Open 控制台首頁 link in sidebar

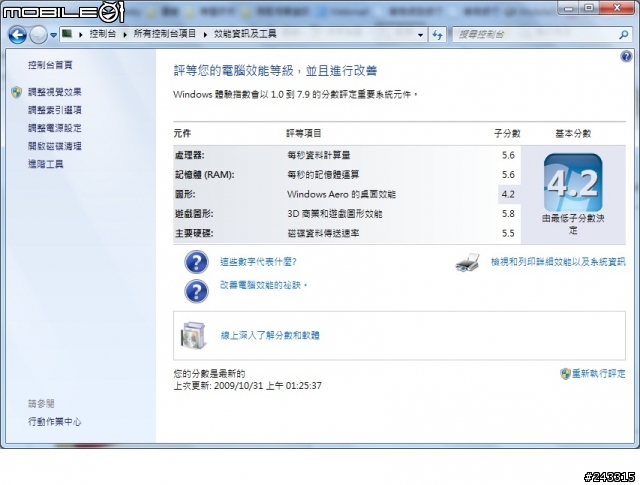point(50,65)
